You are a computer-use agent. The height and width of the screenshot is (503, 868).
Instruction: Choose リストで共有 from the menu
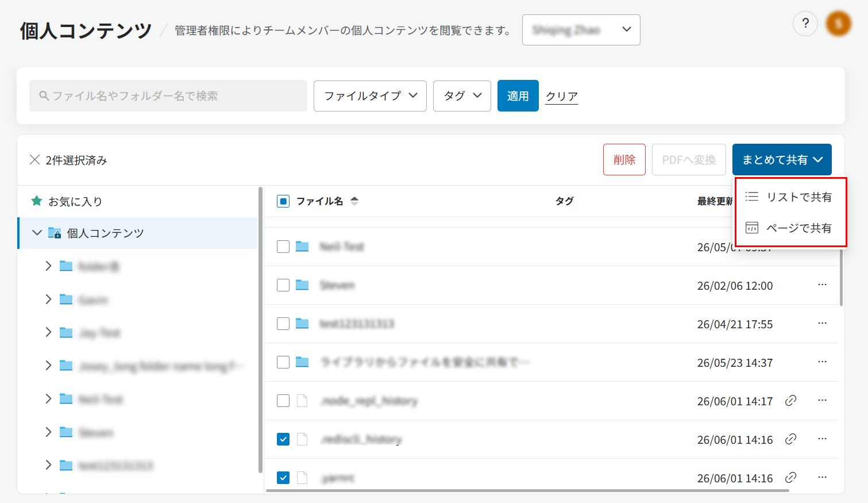click(x=790, y=197)
